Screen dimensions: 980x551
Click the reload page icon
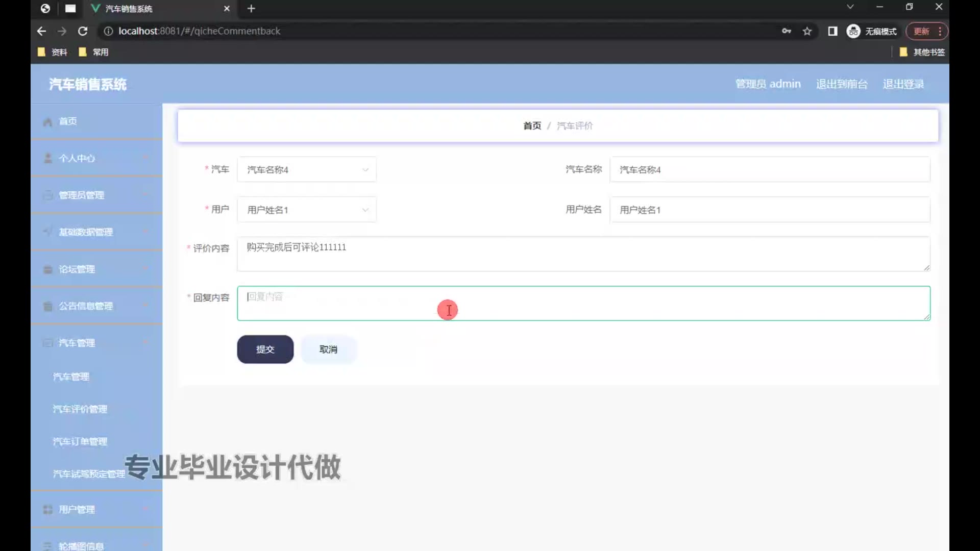point(83,31)
